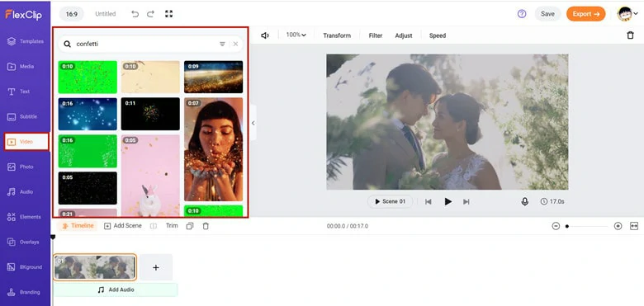Viewport: 644px width, 306px height.
Task: Select the 0:16 green screen clip
Action: 88,151
